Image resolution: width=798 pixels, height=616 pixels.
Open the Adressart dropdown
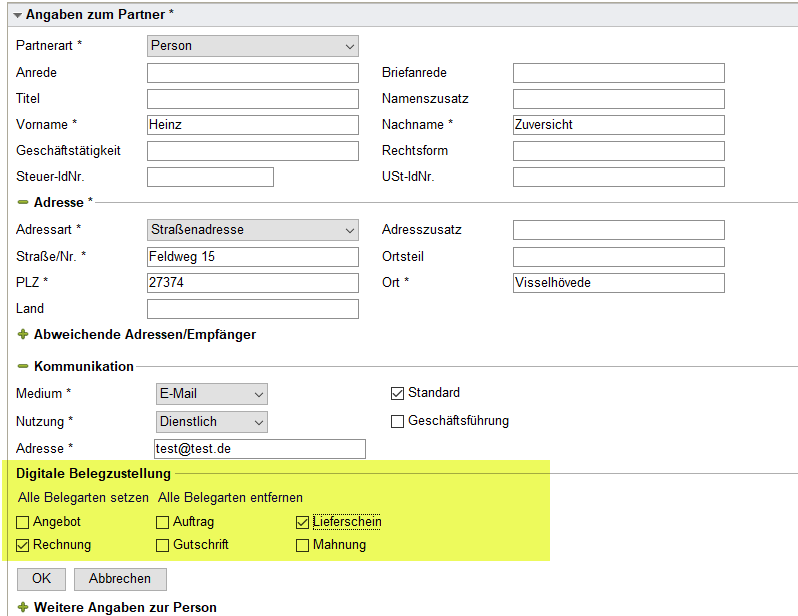[x=252, y=230]
